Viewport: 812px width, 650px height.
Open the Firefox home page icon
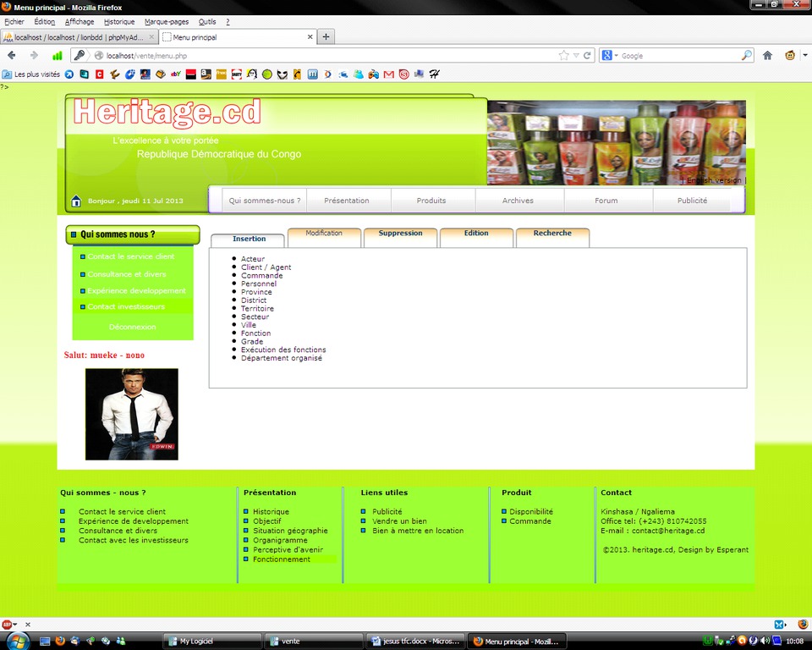[767, 56]
